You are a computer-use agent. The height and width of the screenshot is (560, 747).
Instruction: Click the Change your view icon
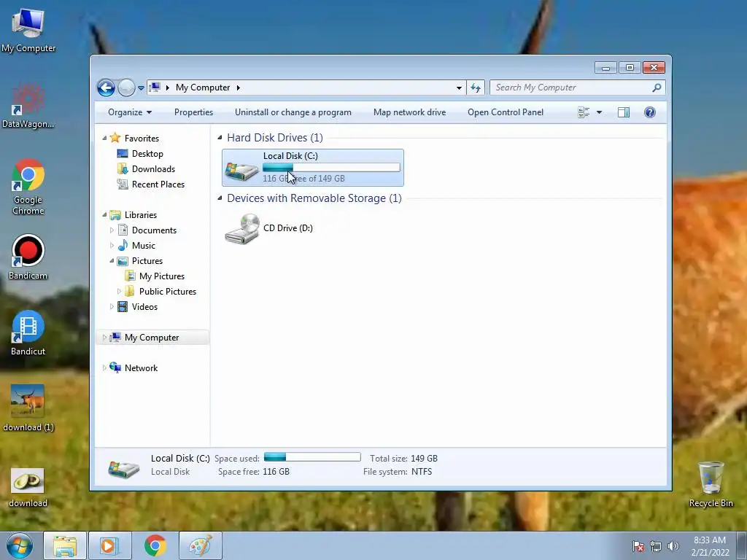[x=584, y=112]
